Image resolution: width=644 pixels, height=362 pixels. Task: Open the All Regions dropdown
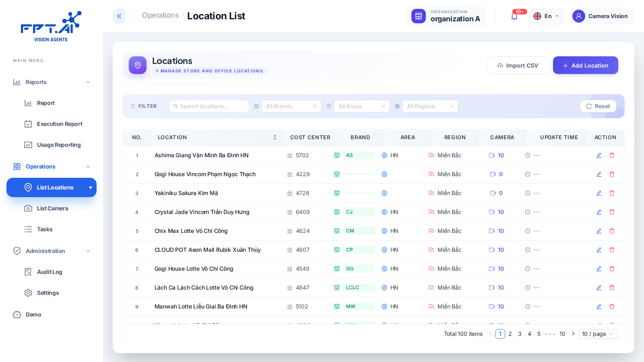click(430, 106)
